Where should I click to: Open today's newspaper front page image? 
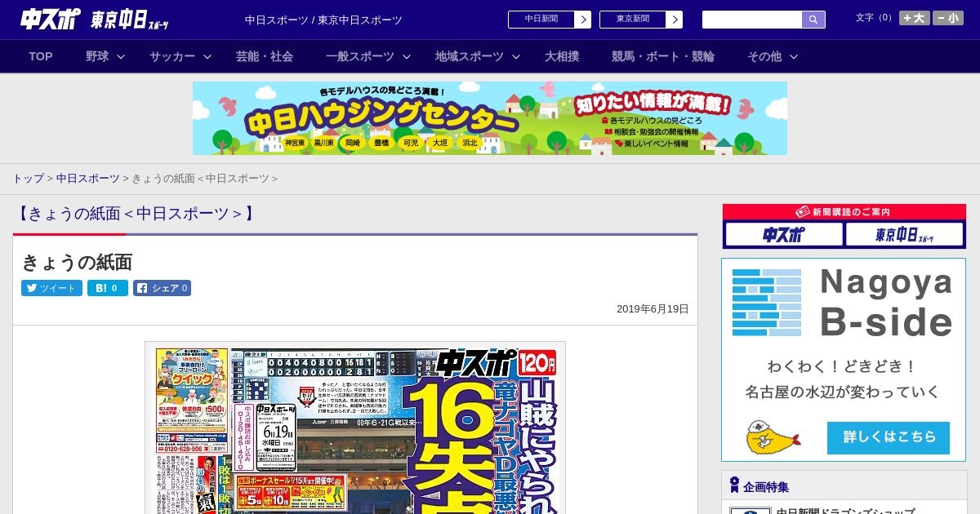pyautogui.click(x=355, y=428)
